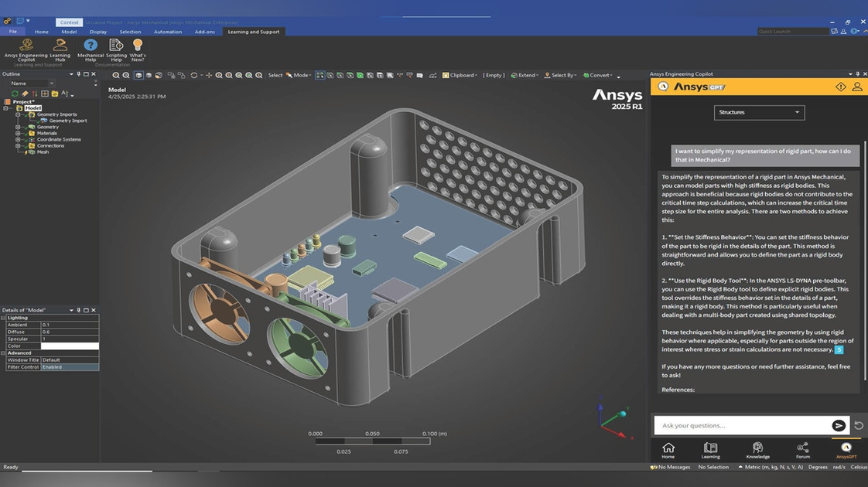Viewport: 868px width, 487px height.
Task: Switch to the Model ribbon tab
Action: (69, 32)
